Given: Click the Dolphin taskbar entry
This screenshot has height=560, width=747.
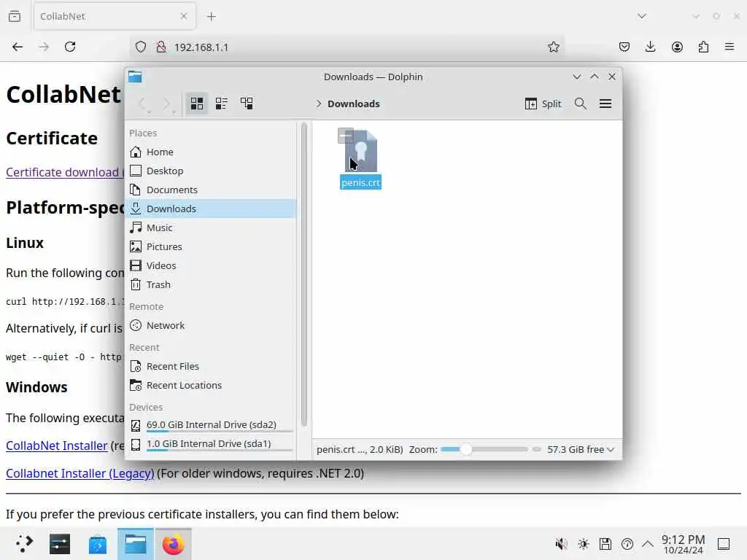Looking at the screenshot, I should coord(135,543).
